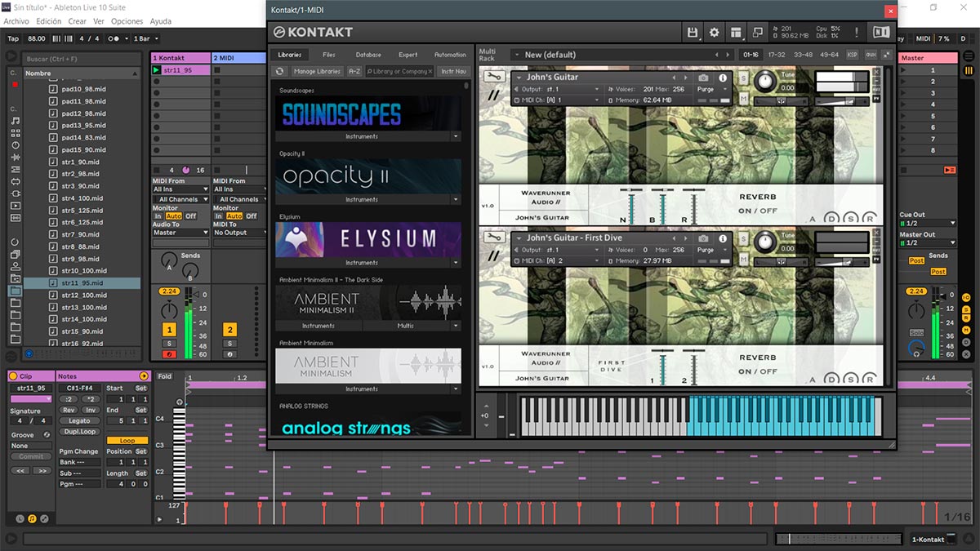The height and width of the screenshot is (551, 980).
Task: Show the Envelopes box icon in Clip view
Action: tap(44, 518)
